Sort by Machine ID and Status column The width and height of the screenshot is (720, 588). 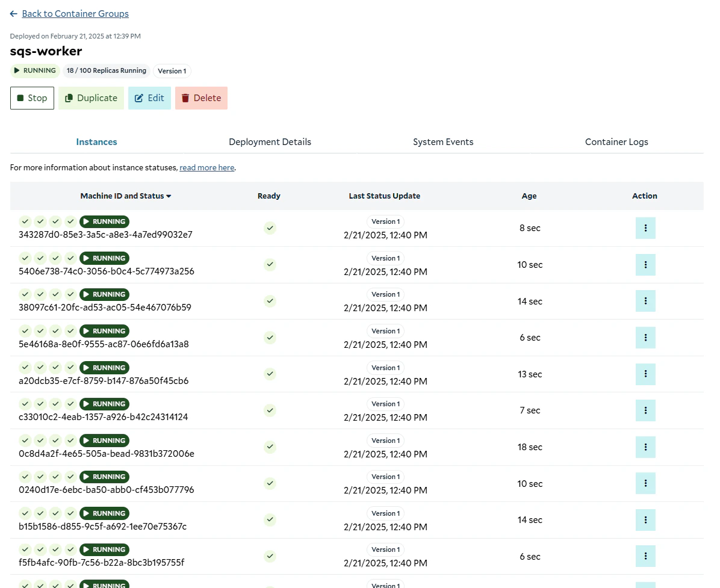[x=126, y=196]
